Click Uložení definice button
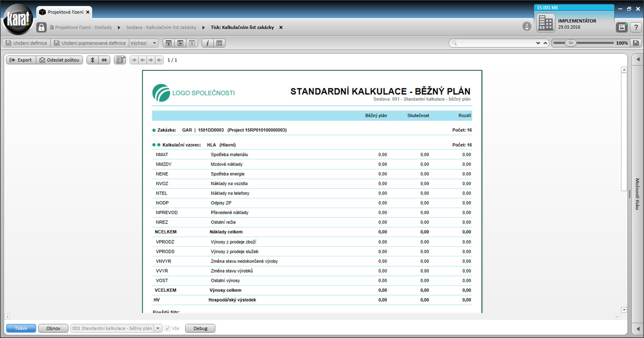644x338 pixels. (26, 43)
